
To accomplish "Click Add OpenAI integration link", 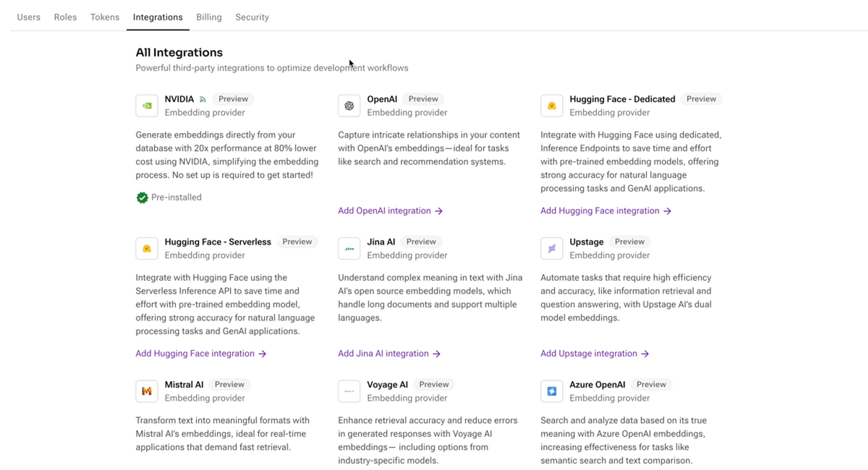I will pyautogui.click(x=390, y=211).
